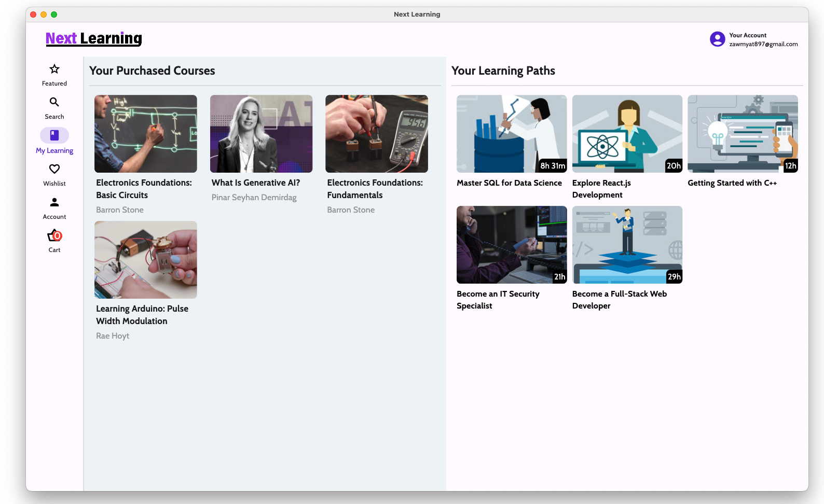Select Become a Full-Stack Web Developer image

click(x=627, y=245)
